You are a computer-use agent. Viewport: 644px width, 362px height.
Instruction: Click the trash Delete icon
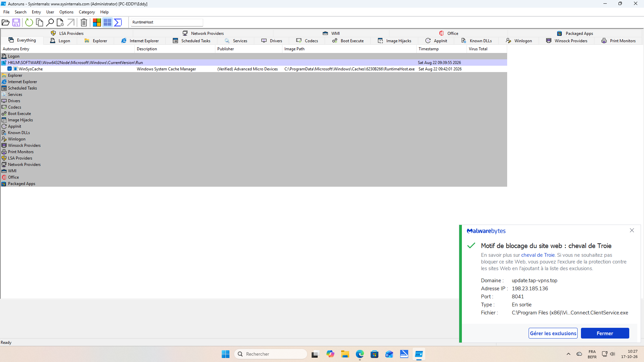click(x=84, y=22)
